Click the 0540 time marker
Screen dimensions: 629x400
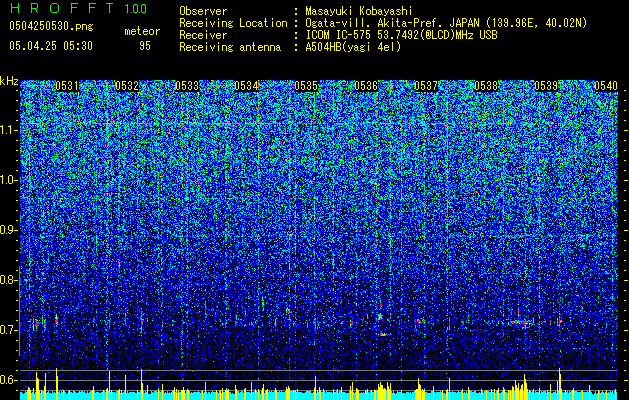tap(606, 86)
